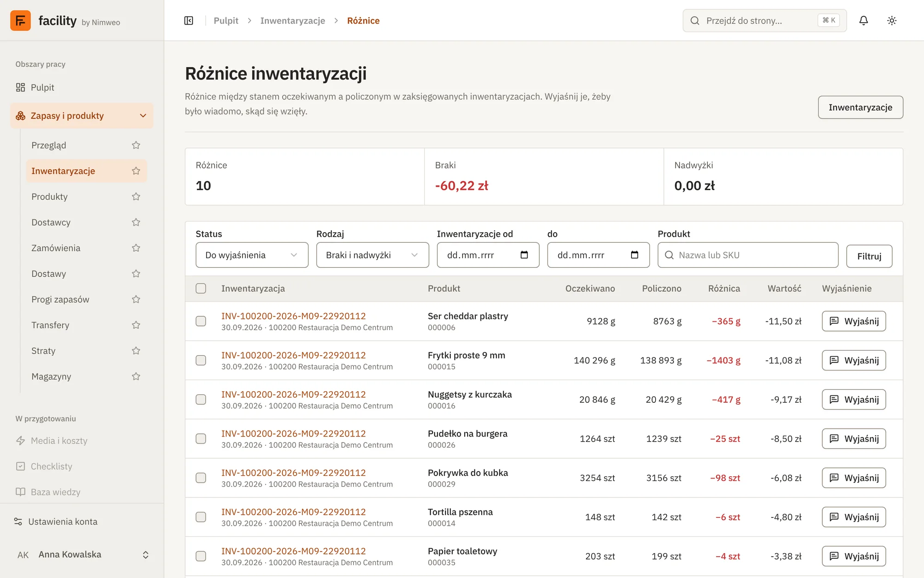The image size is (924, 578).
Task: Open calendar picker for Inwentaryzacje od
Action: [524, 255]
